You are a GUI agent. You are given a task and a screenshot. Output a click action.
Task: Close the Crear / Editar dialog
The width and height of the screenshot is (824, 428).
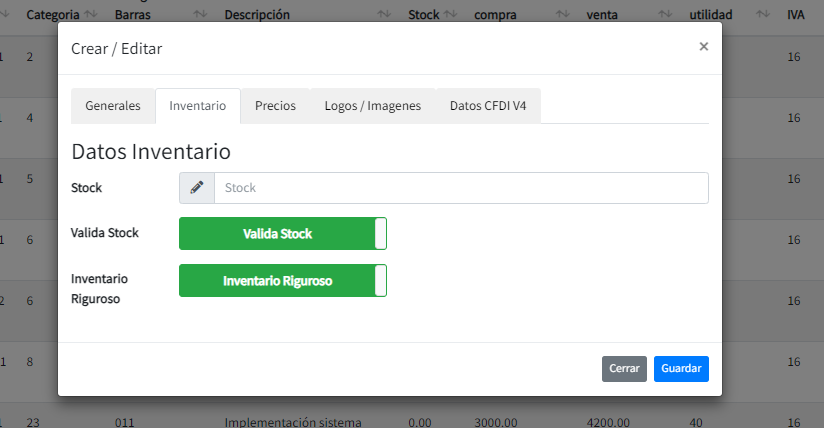coord(703,46)
